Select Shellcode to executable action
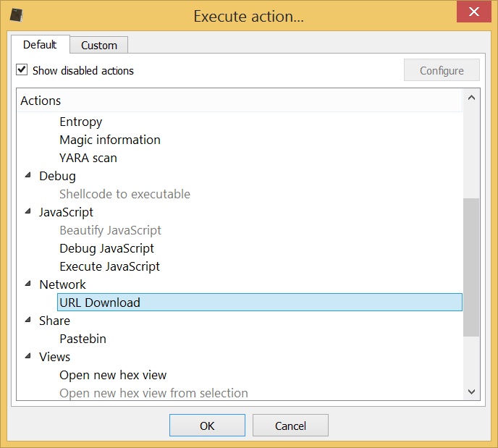 point(124,194)
